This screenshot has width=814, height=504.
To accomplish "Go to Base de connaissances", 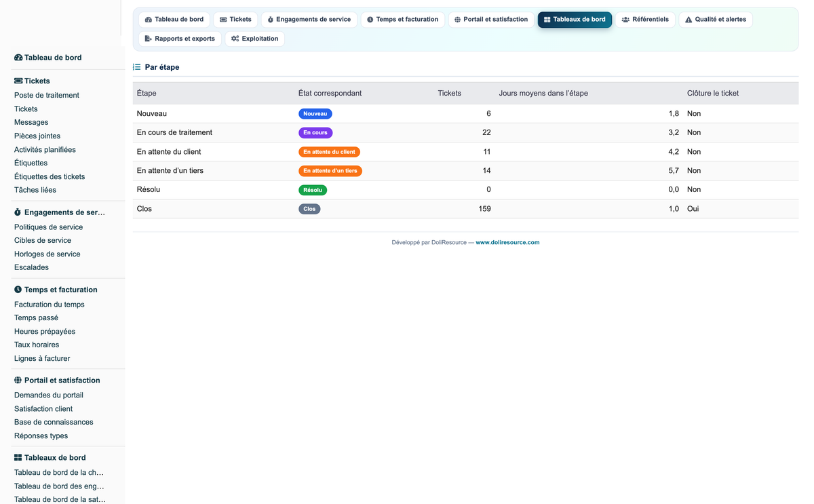I will [54, 423].
